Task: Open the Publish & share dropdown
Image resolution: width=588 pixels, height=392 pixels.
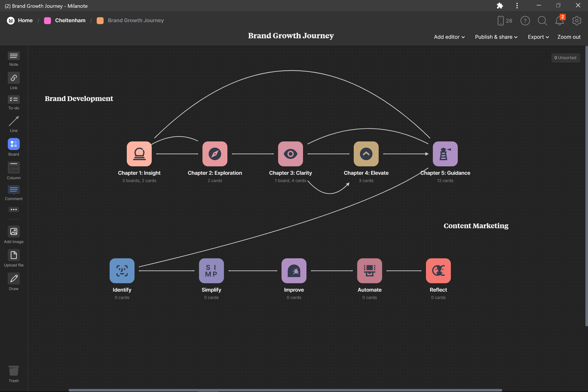Action: [496, 37]
